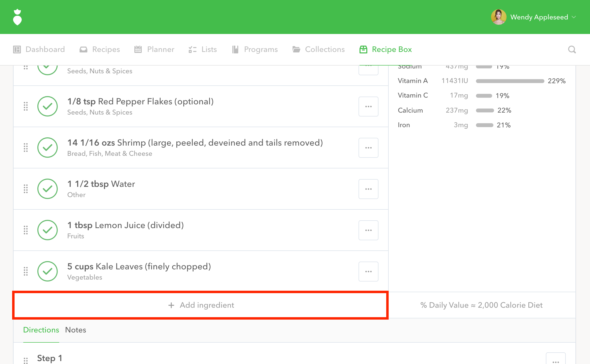
Task: Open the options menu for Shrimp ingredient
Action: (x=368, y=148)
